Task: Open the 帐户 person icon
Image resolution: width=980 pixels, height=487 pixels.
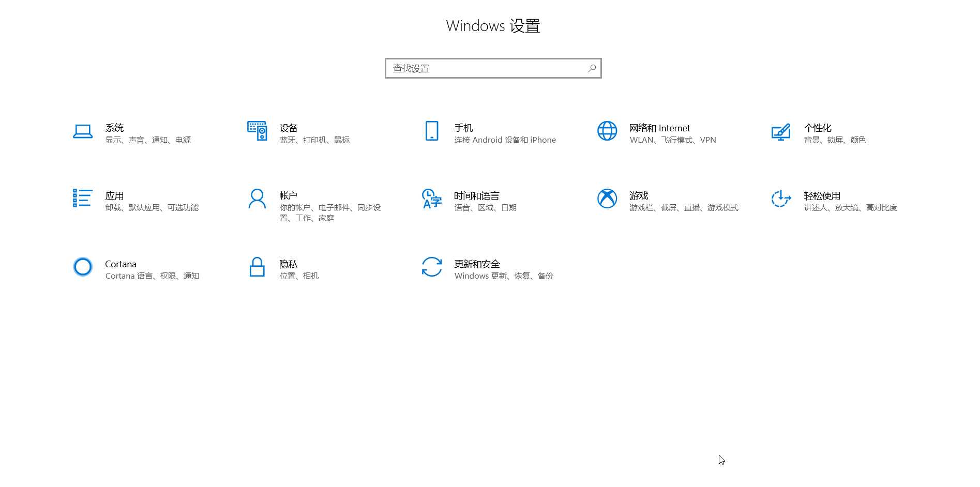Action: [257, 199]
